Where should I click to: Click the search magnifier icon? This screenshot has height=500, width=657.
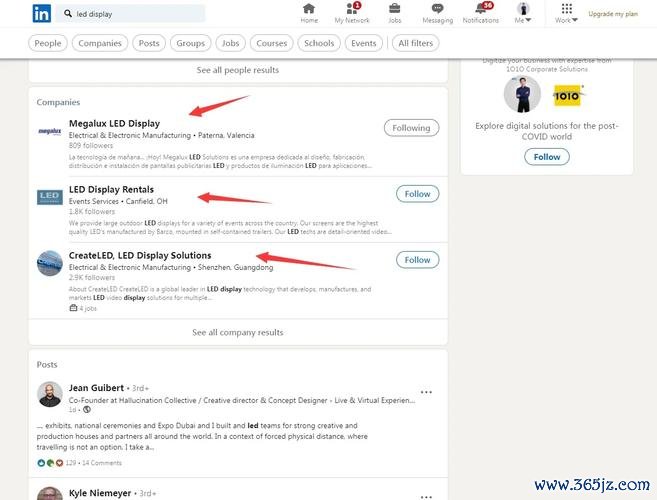click(x=68, y=13)
